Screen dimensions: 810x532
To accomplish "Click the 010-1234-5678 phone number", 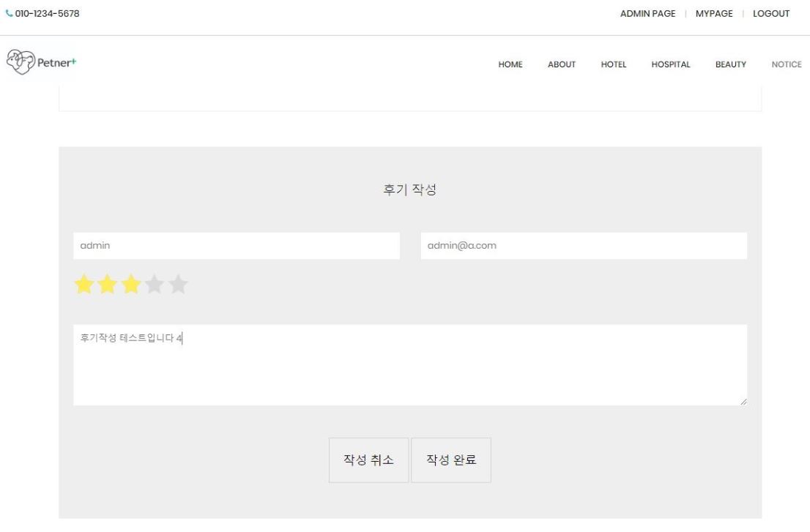I will point(47,13).
